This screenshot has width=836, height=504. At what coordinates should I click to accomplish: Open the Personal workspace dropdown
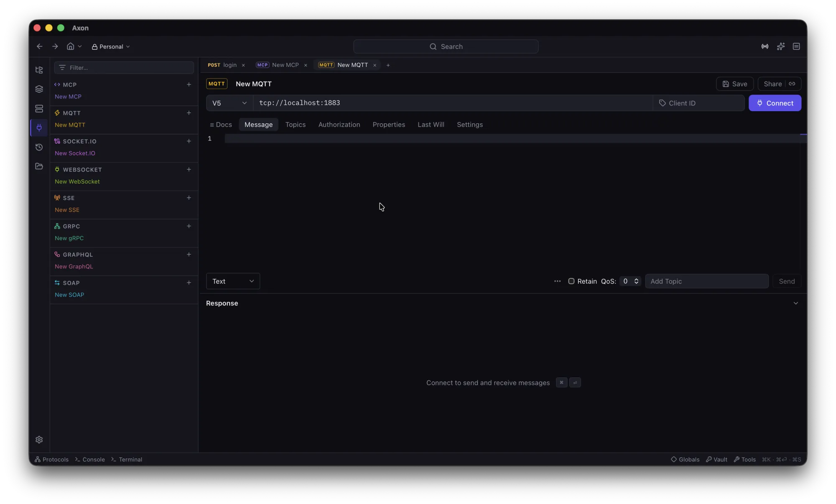[111, 46]
